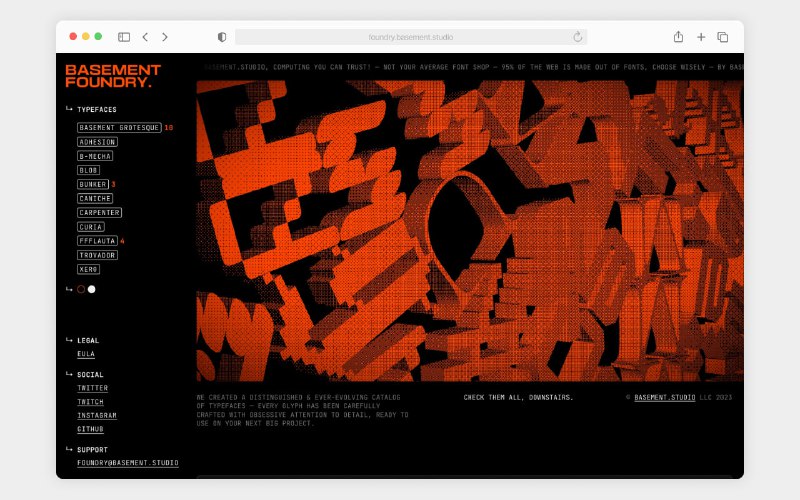
Task: Click the yellow minimize window button
Action: [86, 36]
